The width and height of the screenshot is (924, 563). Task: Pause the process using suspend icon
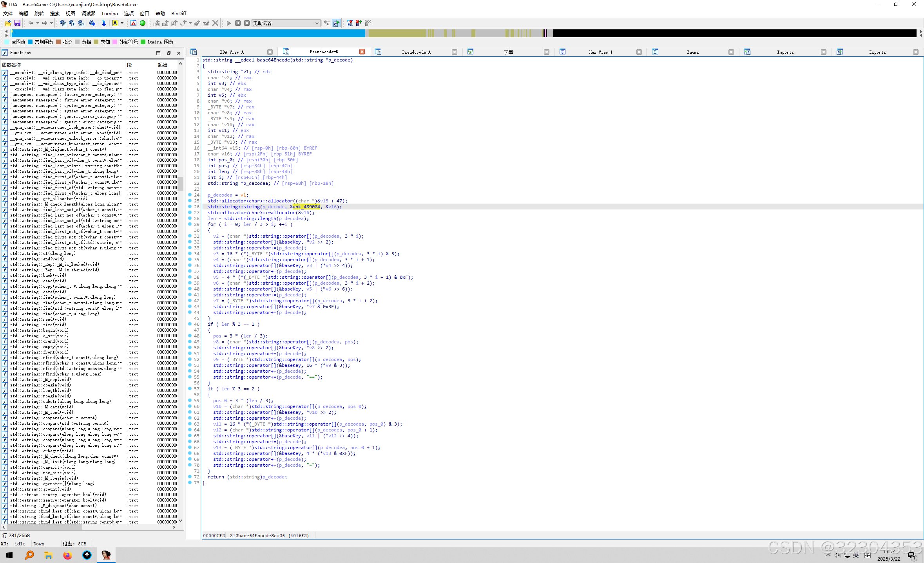click(237, 23)
